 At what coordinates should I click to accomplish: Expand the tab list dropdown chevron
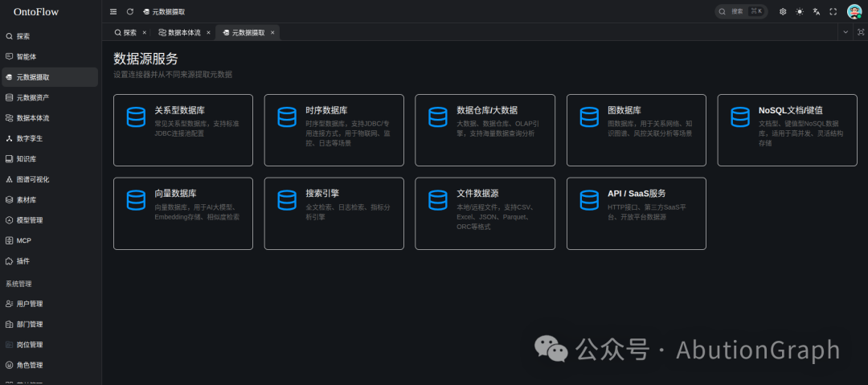coord(845,32)
